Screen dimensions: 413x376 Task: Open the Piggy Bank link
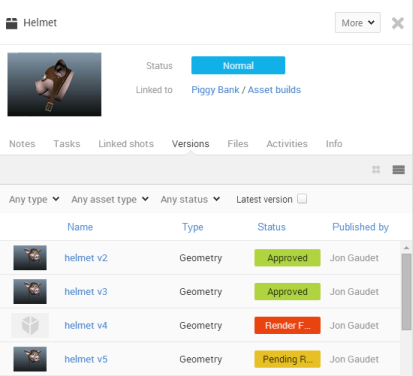coord(215,90)
